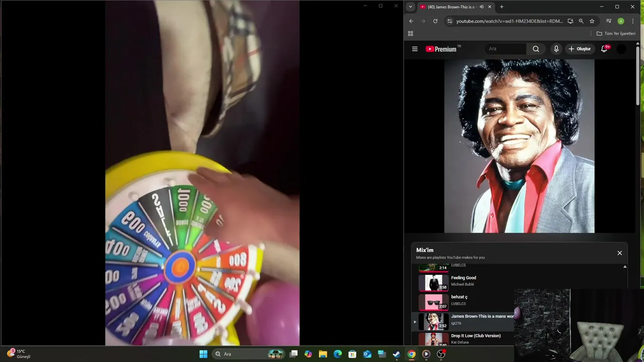
Task: Open Chrome's three-dot menu
Action: (633, 21)
